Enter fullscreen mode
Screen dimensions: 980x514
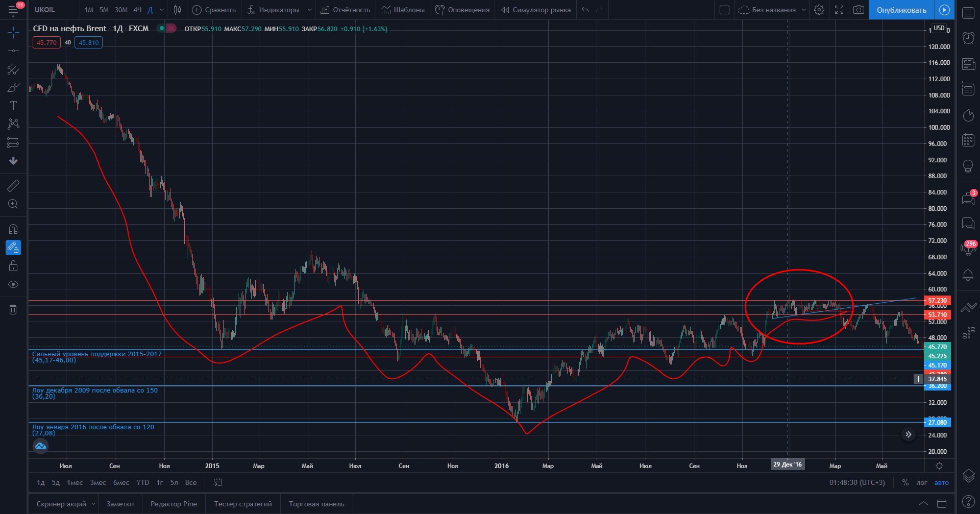(x=839, y=10)
